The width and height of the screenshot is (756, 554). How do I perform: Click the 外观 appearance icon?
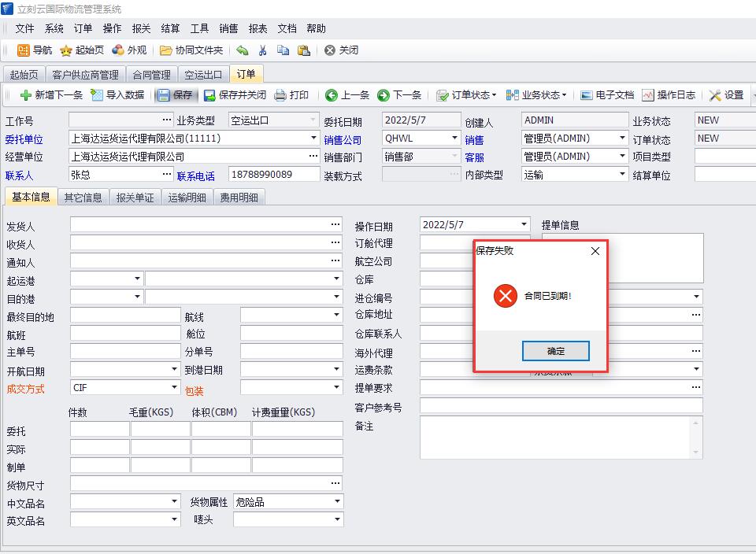pyautogui.click(x=118, y=50)
